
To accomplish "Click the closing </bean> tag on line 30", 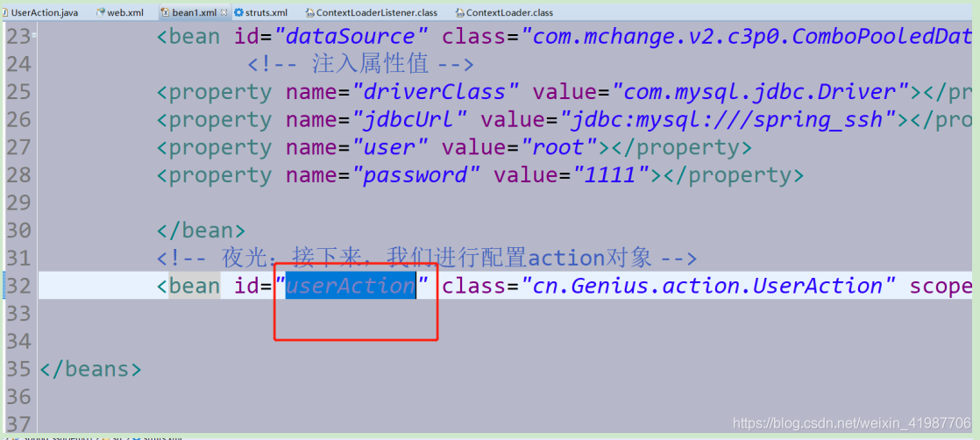I will (x=201, y=230).
